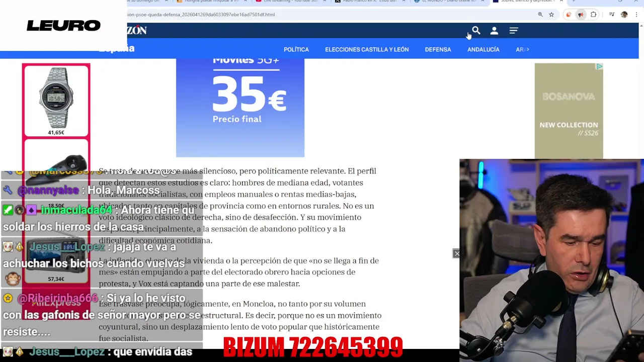Open the media control icon in toolbar
The image size is (644, 362).
612,15
